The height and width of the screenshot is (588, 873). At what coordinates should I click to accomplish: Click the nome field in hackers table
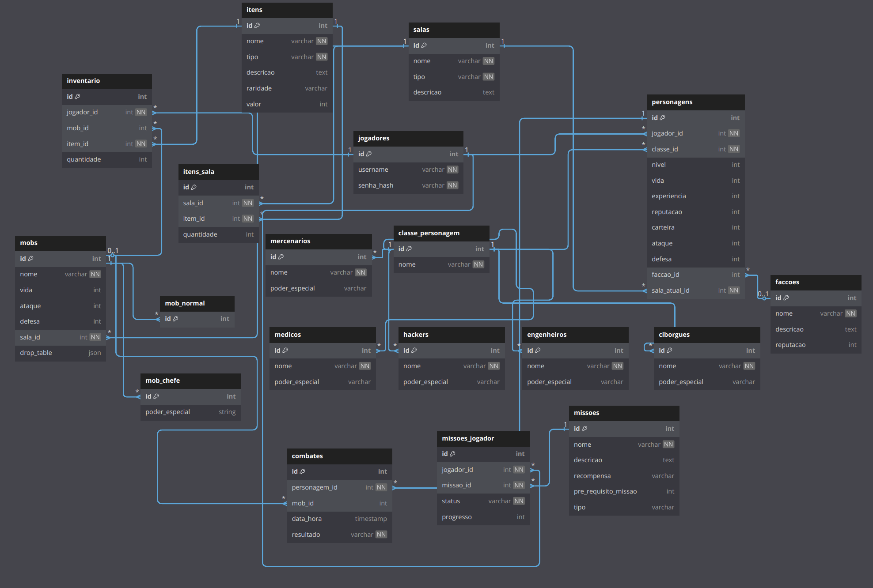[x=451, y=366]
